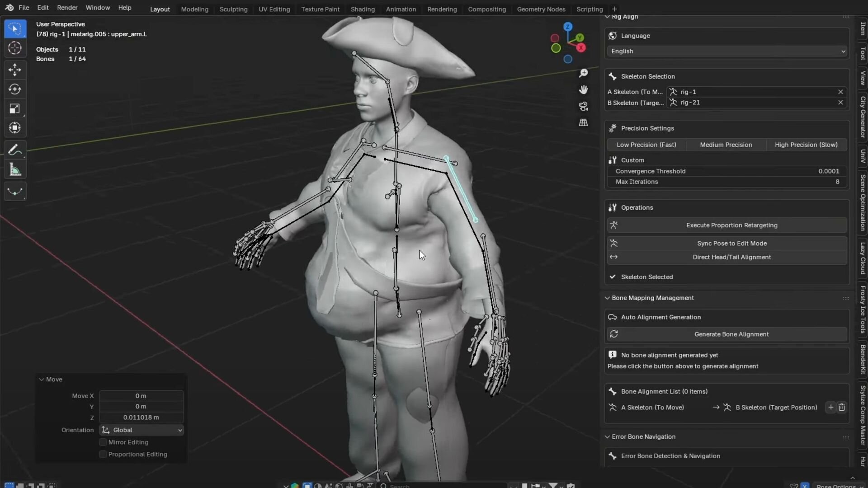The width and height of the screenshot is (868, 488).
Task: Activate the Annotate pencil tool
Action: coord(15,150)
